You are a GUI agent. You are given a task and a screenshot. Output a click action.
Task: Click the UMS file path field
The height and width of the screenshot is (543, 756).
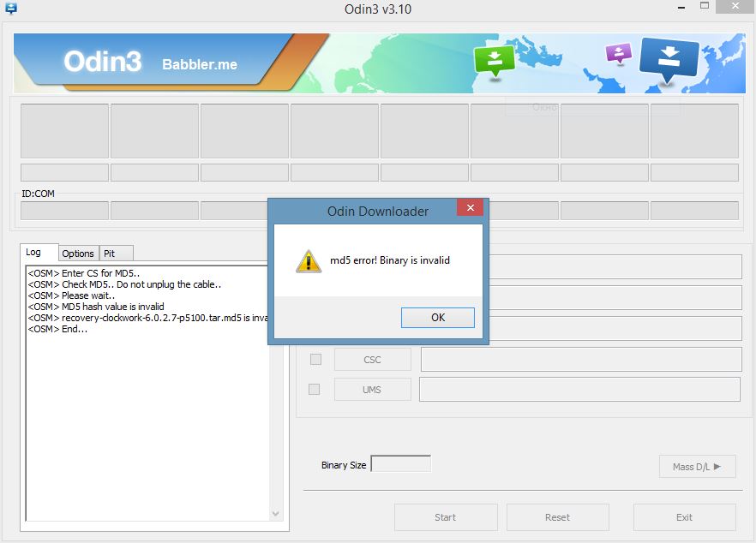[x=579, y=390]
